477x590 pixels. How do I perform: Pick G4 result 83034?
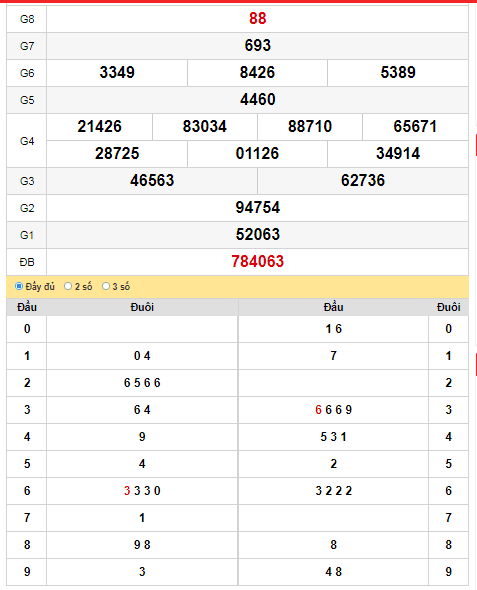pyautogui.click(x=205, y=126)
